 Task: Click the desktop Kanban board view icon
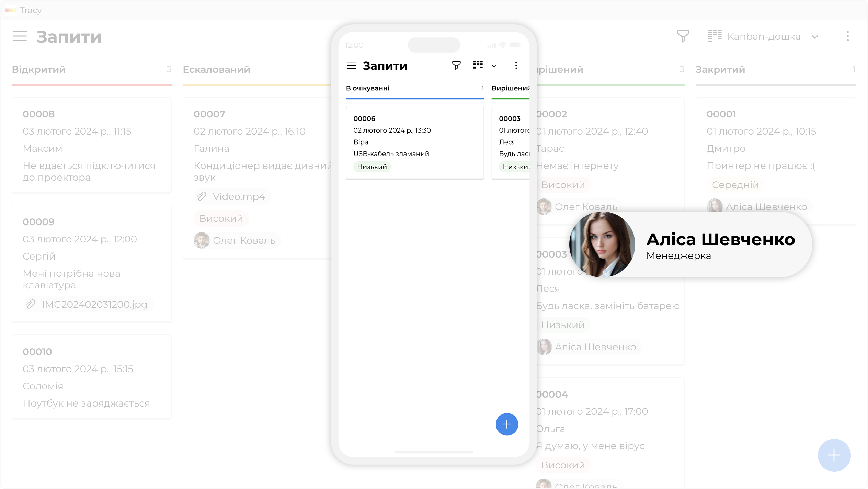(x=715, y=36)
